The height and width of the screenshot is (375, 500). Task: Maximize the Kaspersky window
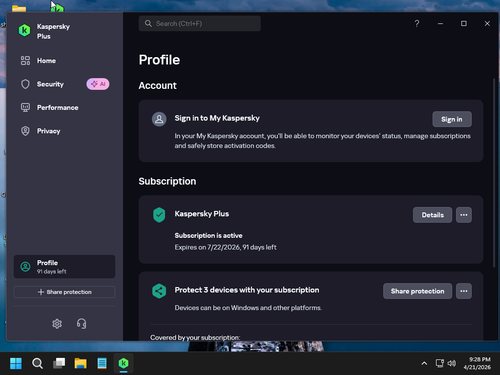pyautogui.click(x=464, y=24)
